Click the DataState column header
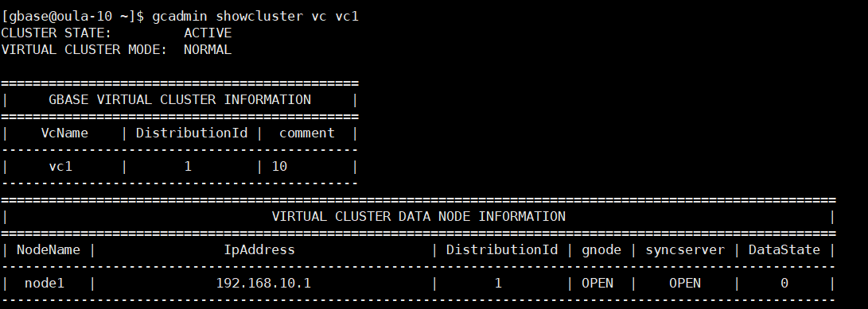This screenshot has height=309, width=868. [x=784, y=250]
